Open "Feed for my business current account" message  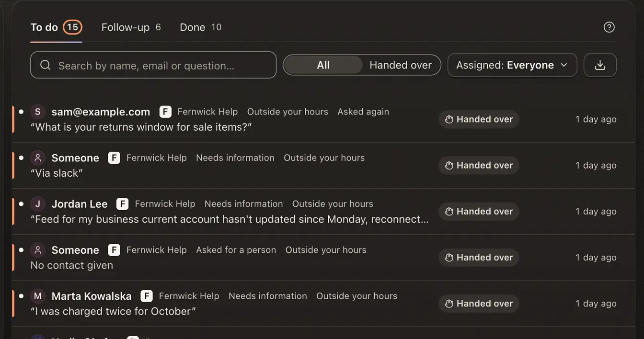230,219
